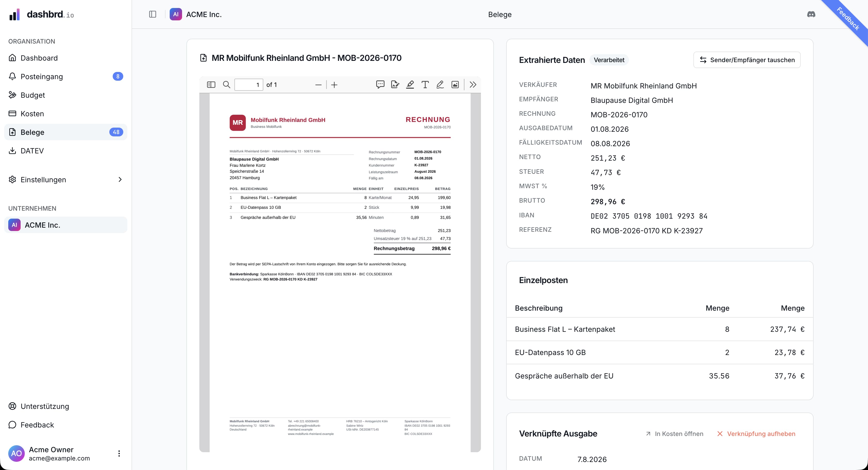868x470 pixels.
Task: Select ACME Inc. under Unternehmen
Action: pyautogui.click(x=66, y=225)
